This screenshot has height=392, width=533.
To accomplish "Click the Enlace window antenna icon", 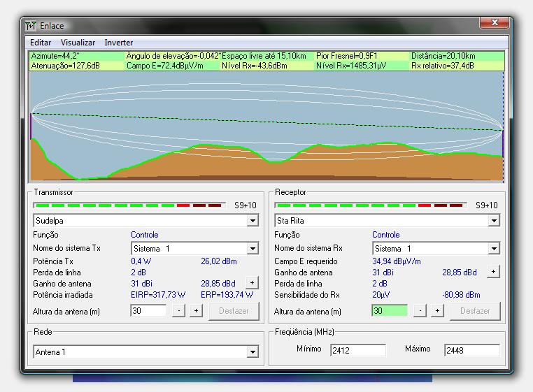I will [31, 26].
